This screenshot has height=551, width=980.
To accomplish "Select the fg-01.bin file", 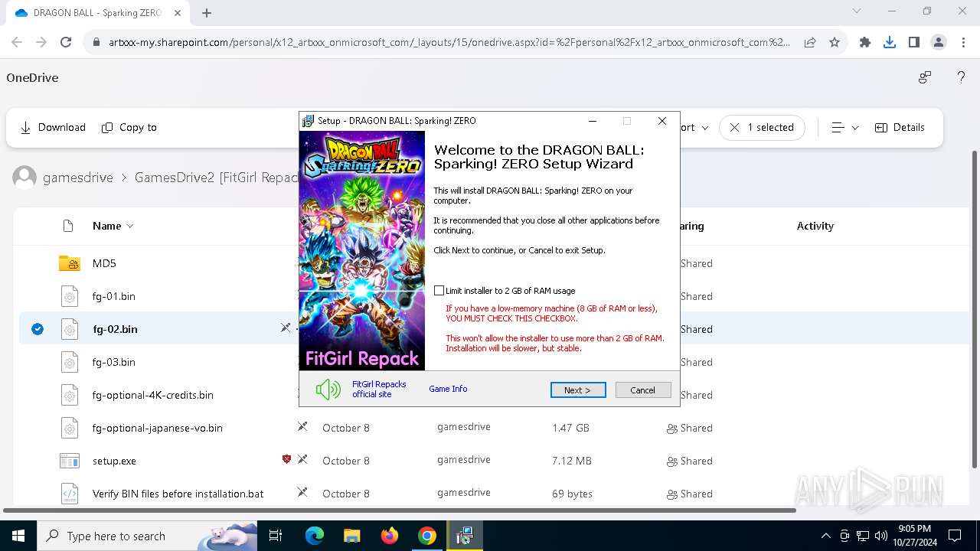I will pos(114,296).
